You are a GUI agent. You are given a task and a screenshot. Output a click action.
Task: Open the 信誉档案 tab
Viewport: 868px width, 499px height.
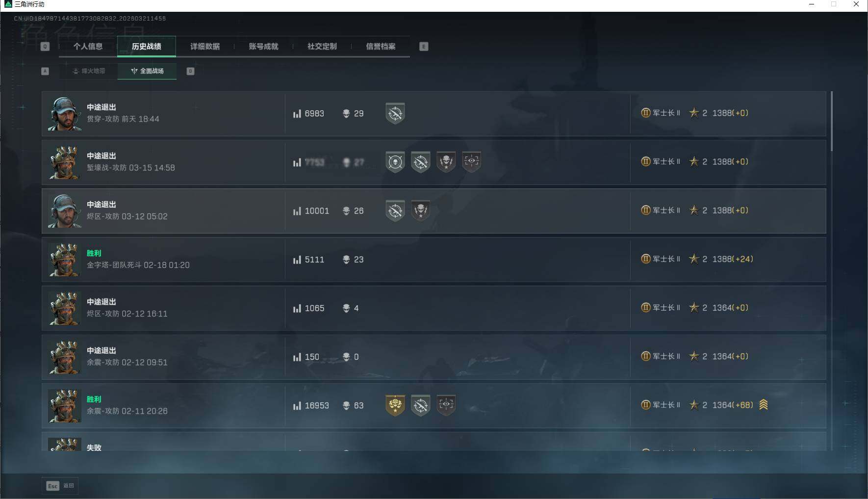pyautogui.click(x=381, y=47)
